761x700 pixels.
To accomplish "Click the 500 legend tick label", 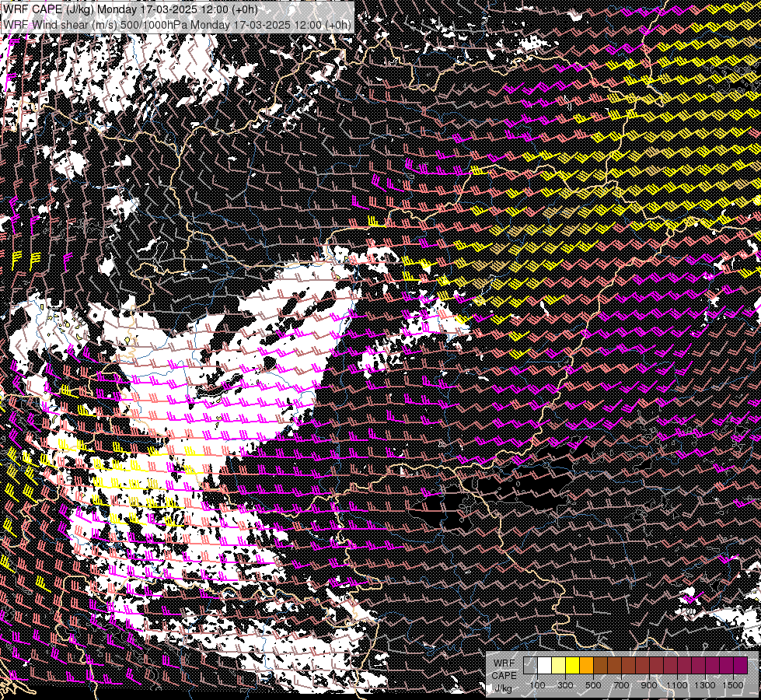I will 593,685.
